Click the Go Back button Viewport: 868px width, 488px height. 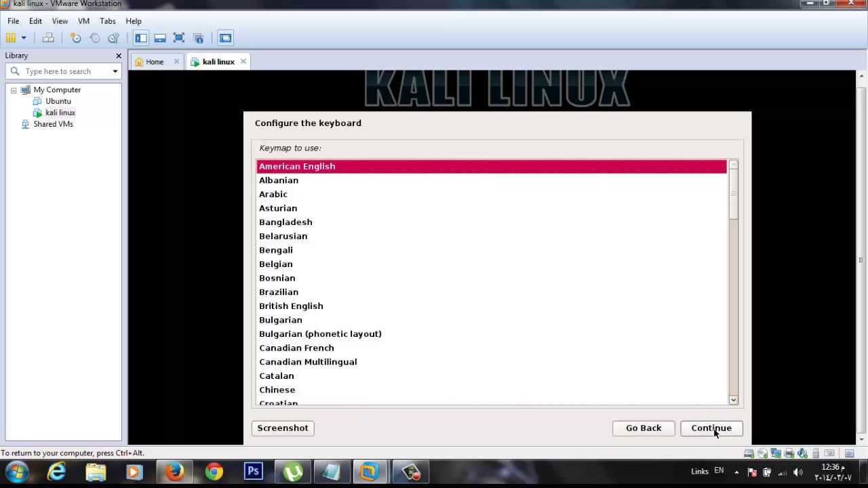[x=644, y=428]
